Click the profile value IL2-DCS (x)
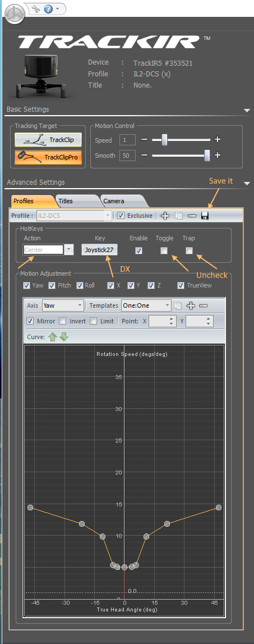 coord(152,74)
